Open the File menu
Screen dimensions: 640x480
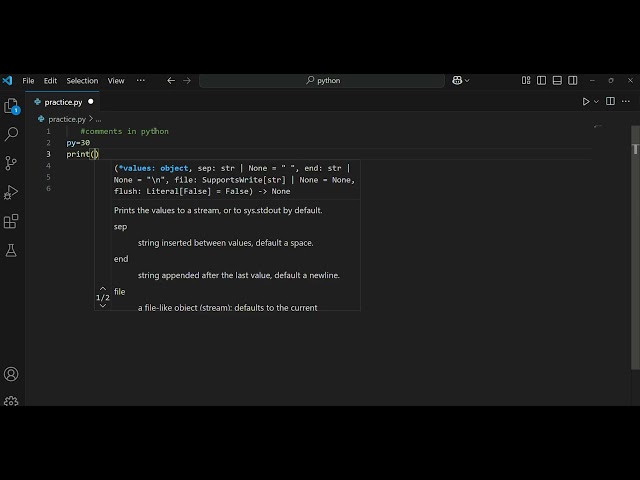coord(28,80)
